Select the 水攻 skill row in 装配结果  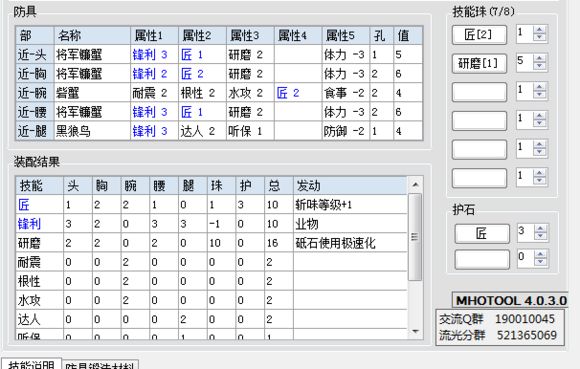click(212, 300)
